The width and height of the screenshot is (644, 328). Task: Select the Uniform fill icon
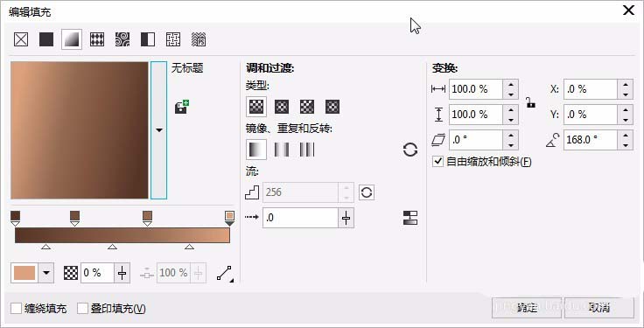point(46,39)
